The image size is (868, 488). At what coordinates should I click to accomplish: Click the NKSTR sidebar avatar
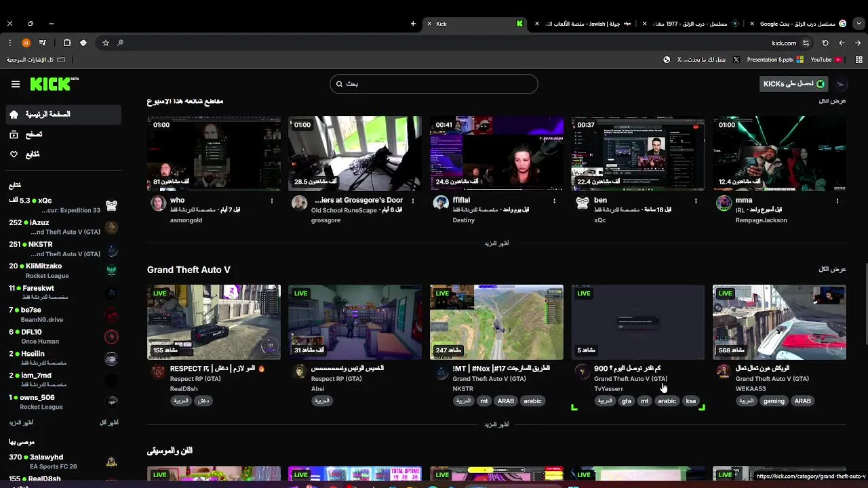click(112, 249)
